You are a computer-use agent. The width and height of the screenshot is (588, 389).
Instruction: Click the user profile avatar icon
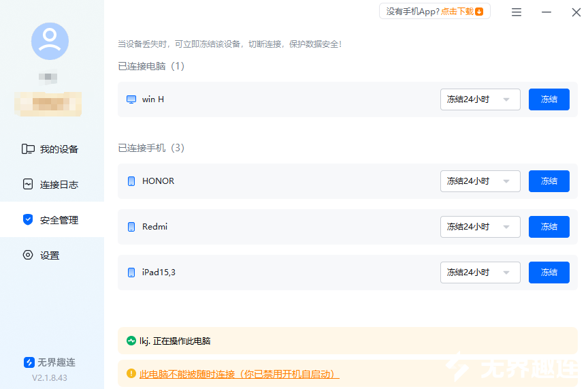(50, 41)
